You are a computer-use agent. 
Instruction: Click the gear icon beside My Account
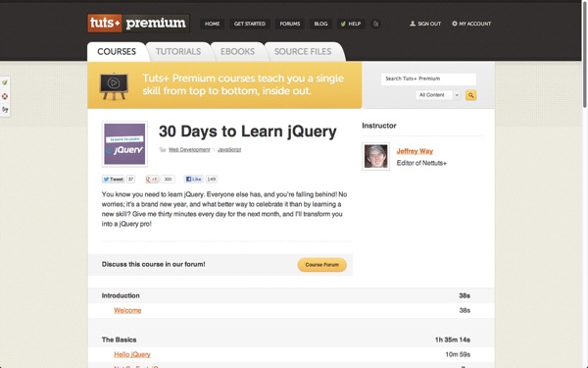point(455,24)
